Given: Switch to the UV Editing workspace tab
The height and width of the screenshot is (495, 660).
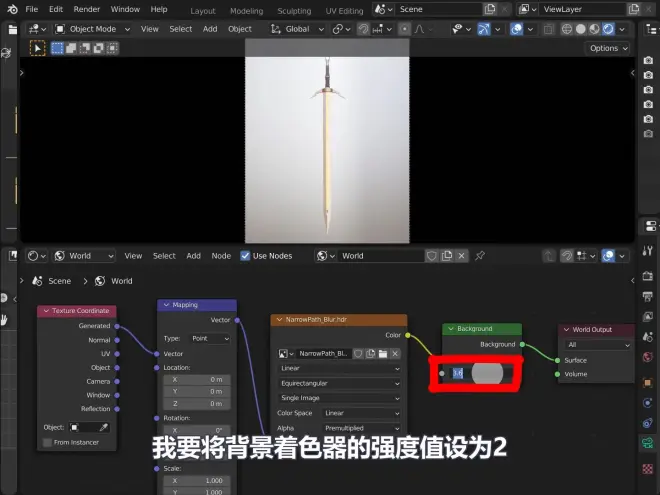Looking at the screenshot, I should click(x=344, y=11).
